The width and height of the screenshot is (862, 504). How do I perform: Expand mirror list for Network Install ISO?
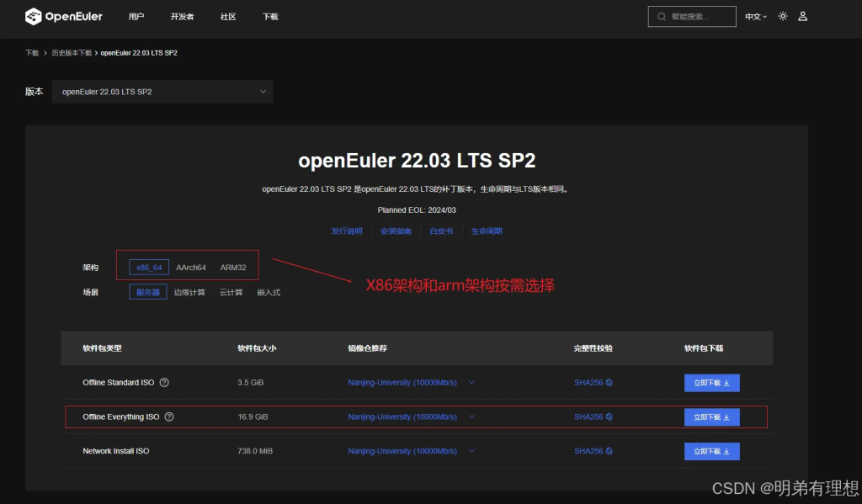tap(471, 451)
